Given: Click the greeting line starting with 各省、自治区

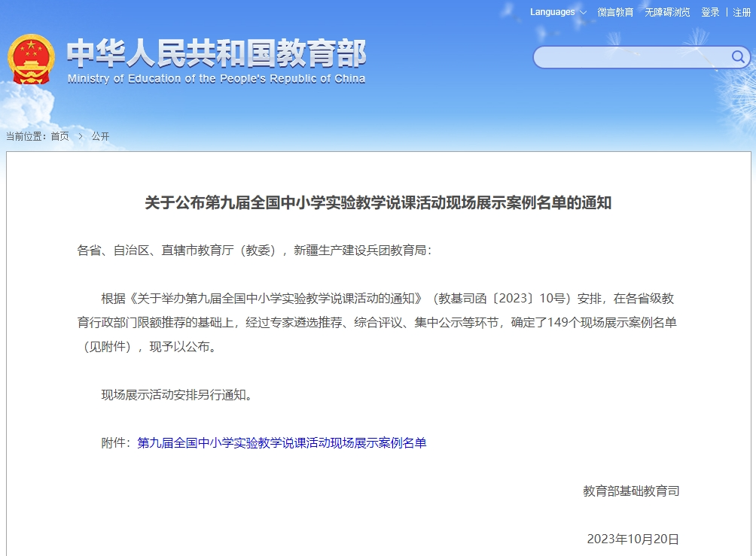Looking at the screenshot, I should coord(255,251).
